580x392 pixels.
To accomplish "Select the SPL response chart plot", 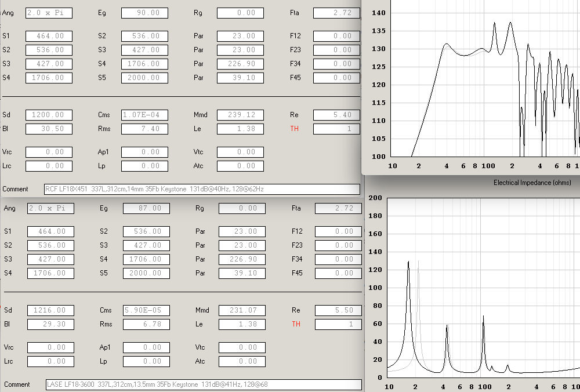I will coord(485,78).
